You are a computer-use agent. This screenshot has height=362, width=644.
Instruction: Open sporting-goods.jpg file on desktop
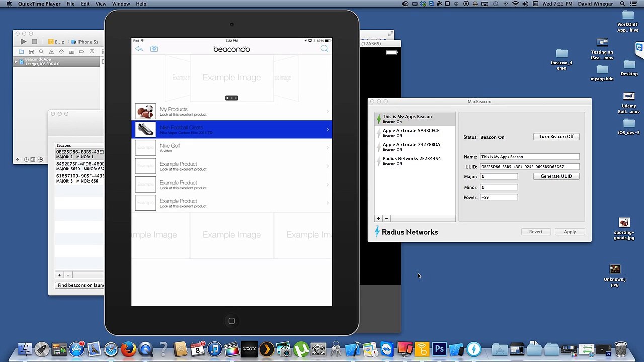click(624, 229)
